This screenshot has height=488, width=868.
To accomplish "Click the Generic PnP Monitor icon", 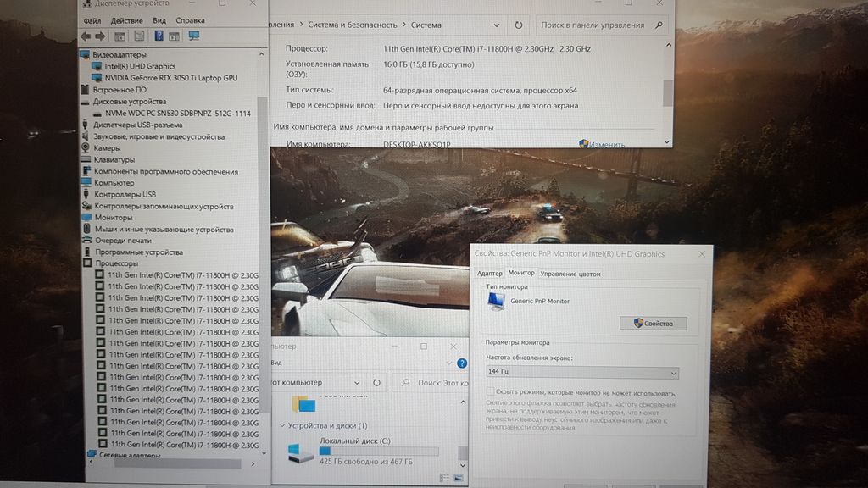I will (496, 303).
